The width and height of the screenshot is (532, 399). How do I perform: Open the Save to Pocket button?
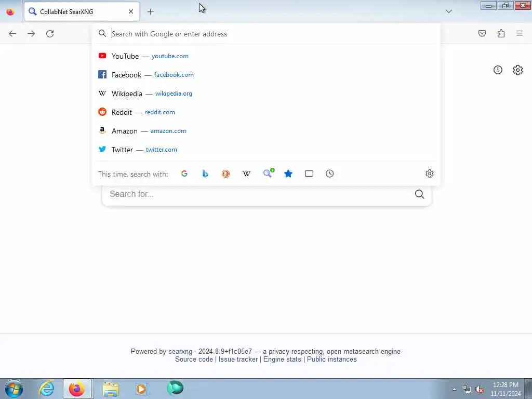click(482, 33)
